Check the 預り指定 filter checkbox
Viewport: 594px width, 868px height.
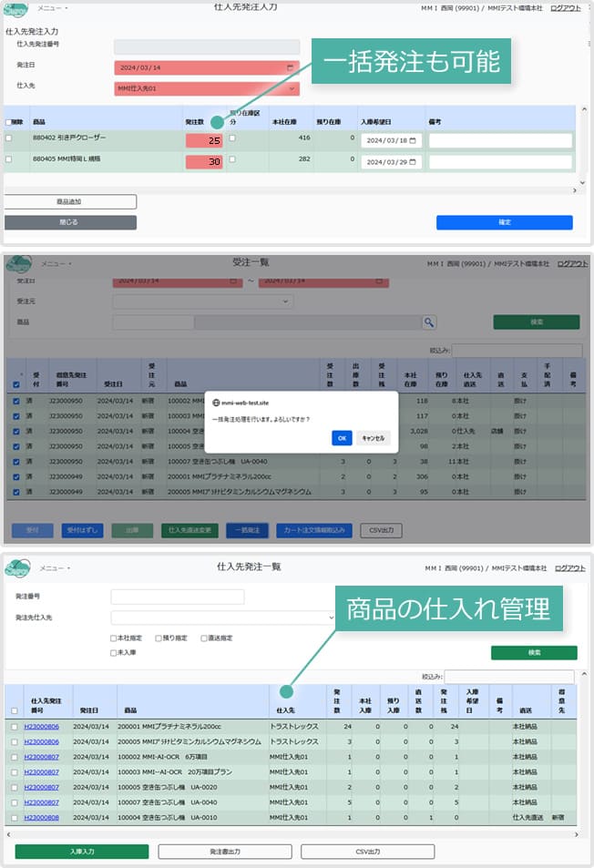point(159,638)
